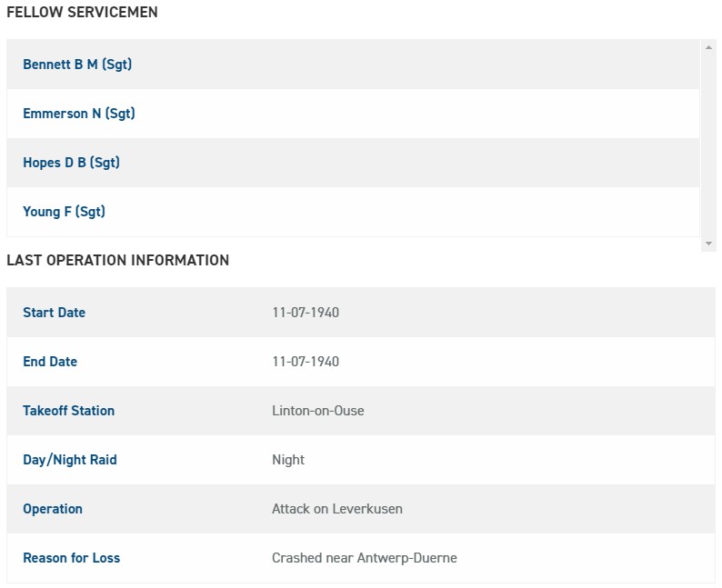Click the Attack on Leverkusen text
The image size is (722, 588).
(336, 509)
